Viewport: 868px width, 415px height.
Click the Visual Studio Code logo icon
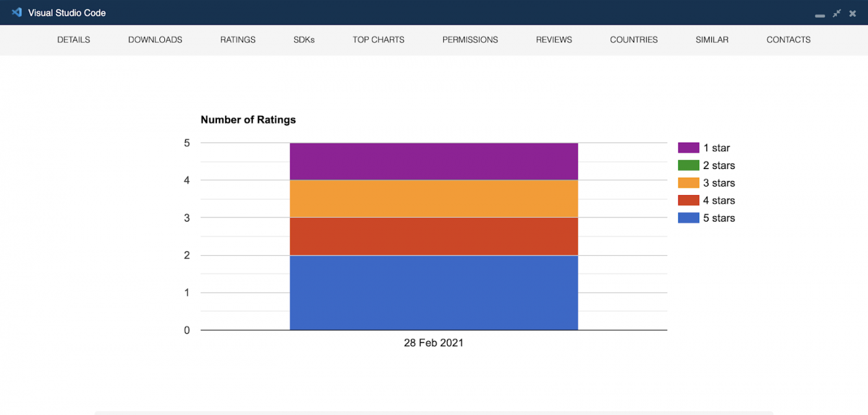point(17,12)
